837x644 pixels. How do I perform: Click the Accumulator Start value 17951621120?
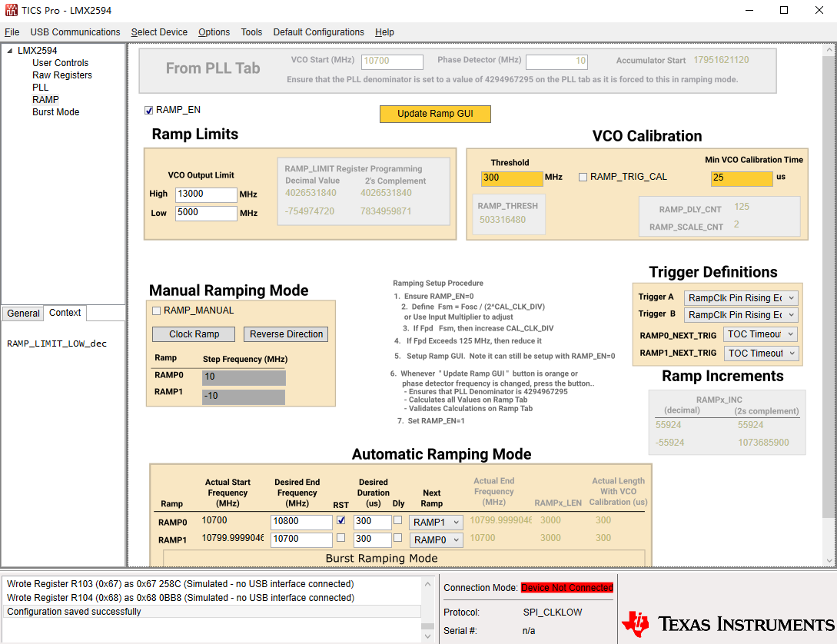pyautogui.click(x=721, y=60)
